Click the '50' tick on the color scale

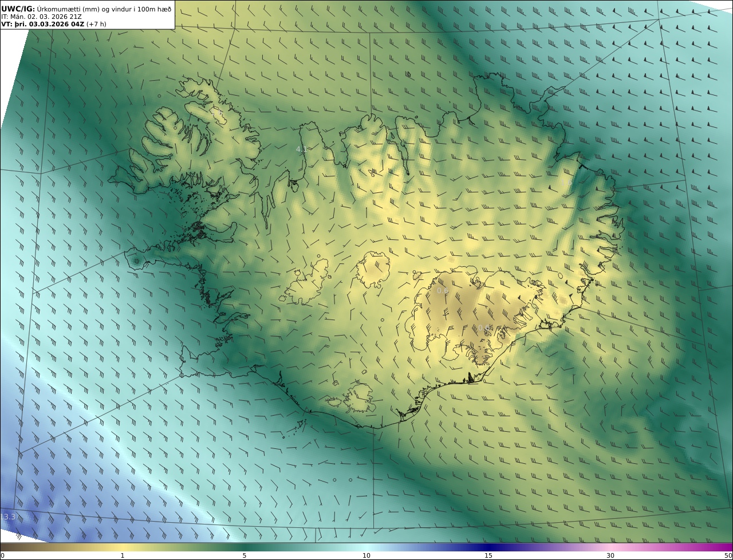(x=728, y=555)
